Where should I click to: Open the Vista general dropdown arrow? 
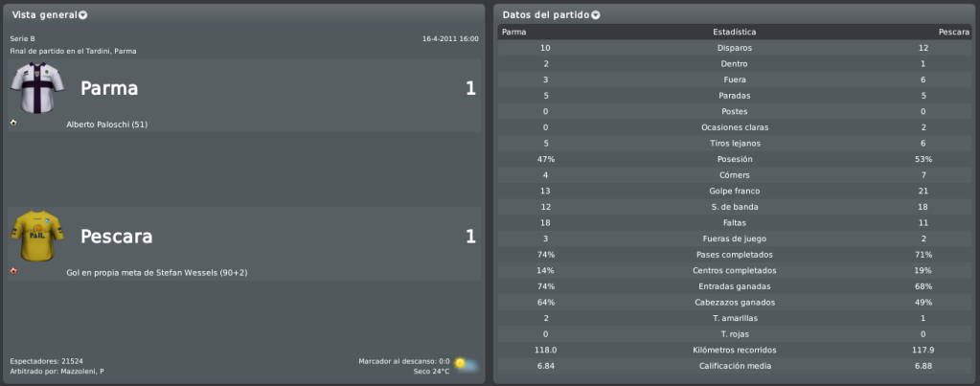(x=83, y=15)
